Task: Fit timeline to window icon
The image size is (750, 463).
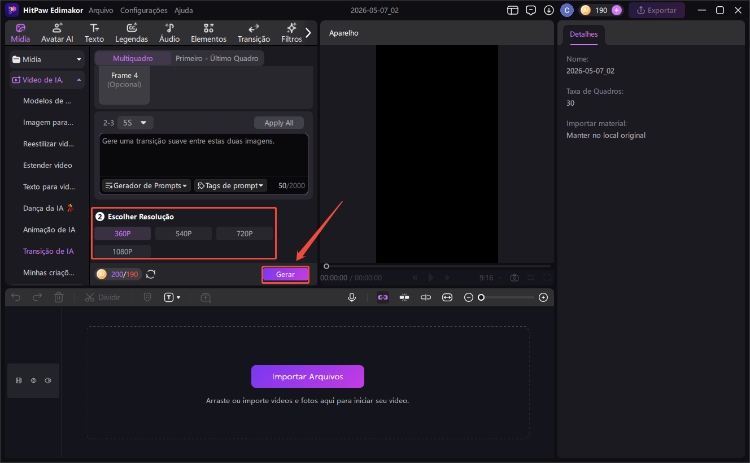Action: click(x=447, y=298)
